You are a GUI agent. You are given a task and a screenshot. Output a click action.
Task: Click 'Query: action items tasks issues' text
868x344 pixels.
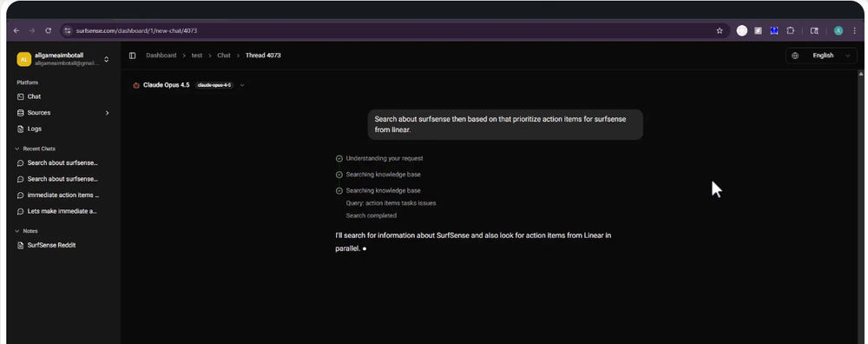point(391,203)
